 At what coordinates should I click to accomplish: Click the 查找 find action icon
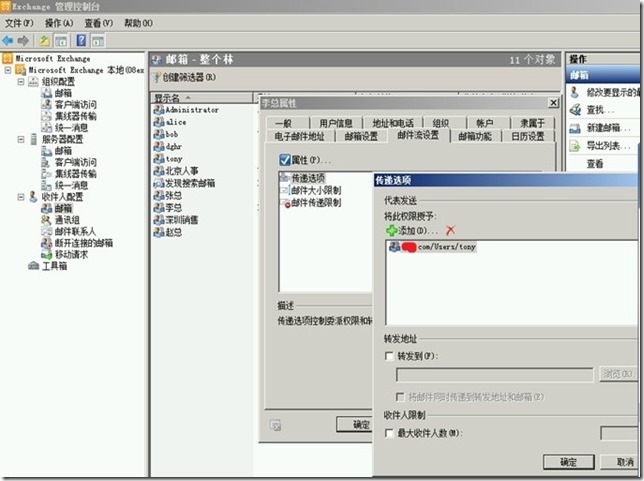(577, 110)
